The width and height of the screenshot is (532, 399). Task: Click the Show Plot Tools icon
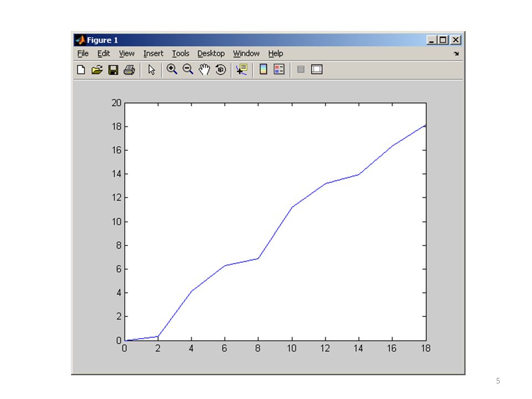[316, 69]
